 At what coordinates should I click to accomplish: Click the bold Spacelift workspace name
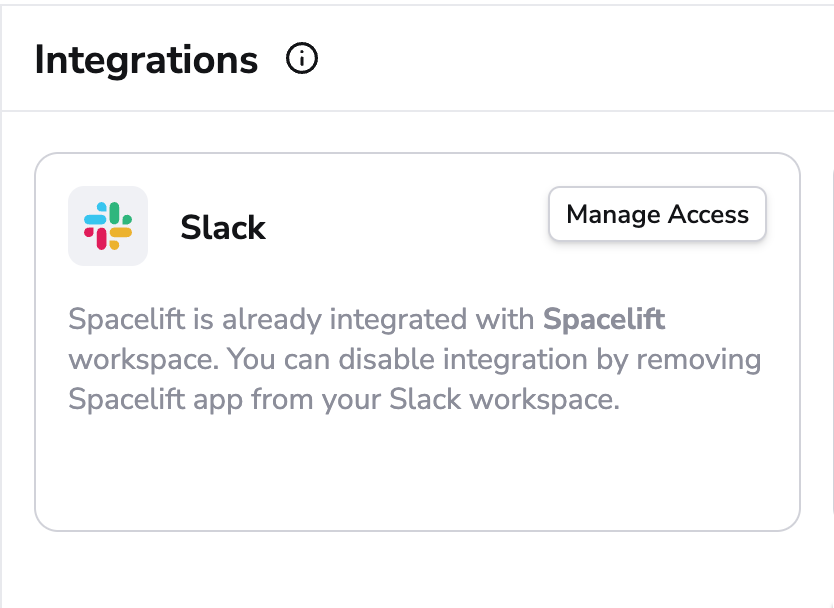[604, 319]
